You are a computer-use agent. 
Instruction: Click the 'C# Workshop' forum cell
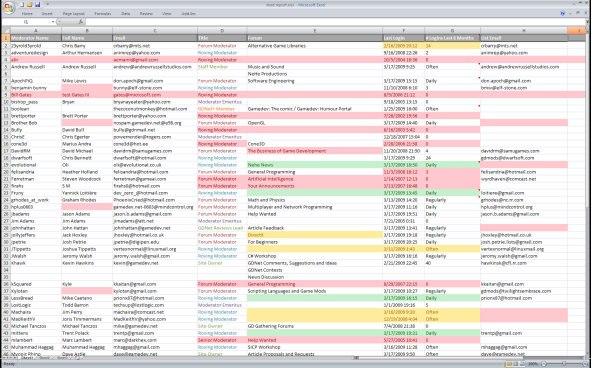tap(315, 256)
